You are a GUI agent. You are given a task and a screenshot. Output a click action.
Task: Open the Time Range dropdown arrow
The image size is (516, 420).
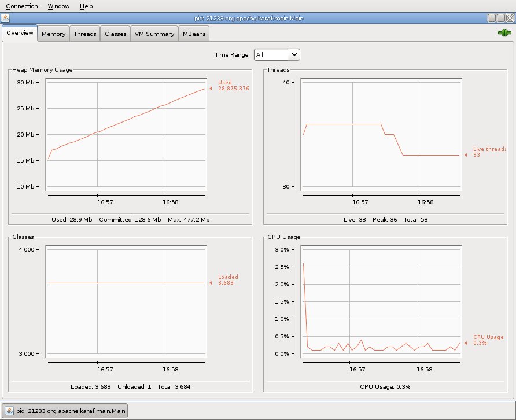click(294, 54)
